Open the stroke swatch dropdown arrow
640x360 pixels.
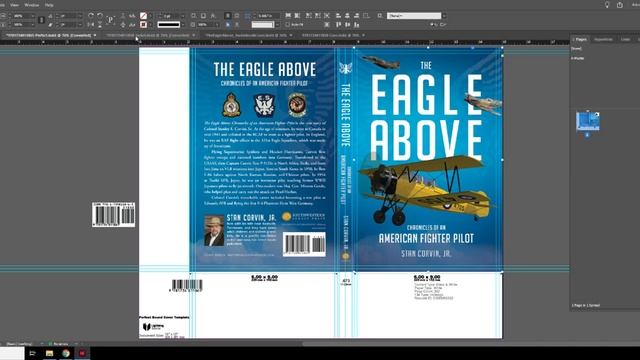point(150,24)
